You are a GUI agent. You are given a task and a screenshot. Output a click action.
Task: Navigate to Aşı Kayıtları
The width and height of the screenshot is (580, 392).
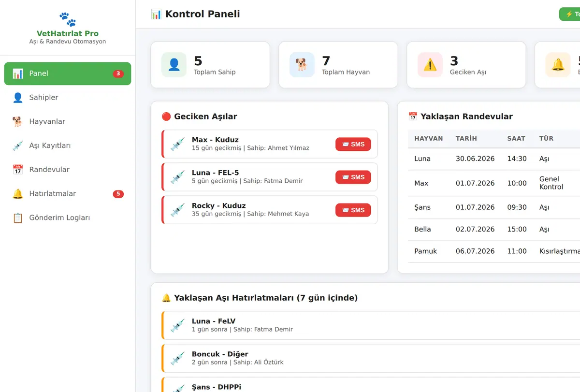(68, 146)
